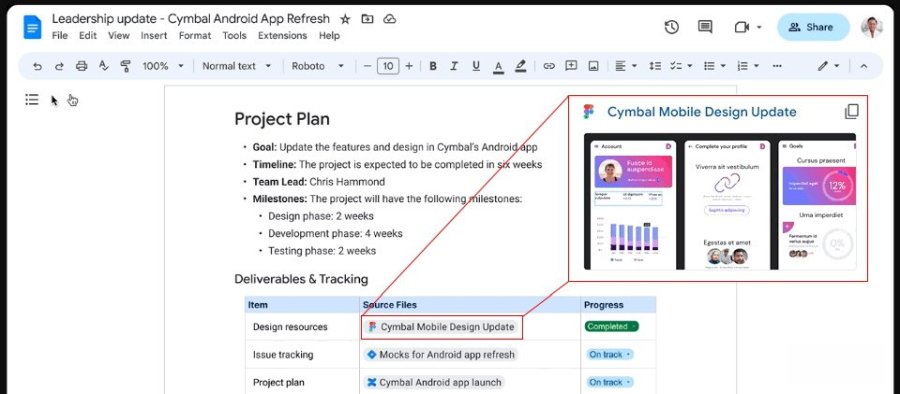Adjust line and paragraph spacing
Image resolution: width=900 pixels, height=394 pixels.
(654, 66)
